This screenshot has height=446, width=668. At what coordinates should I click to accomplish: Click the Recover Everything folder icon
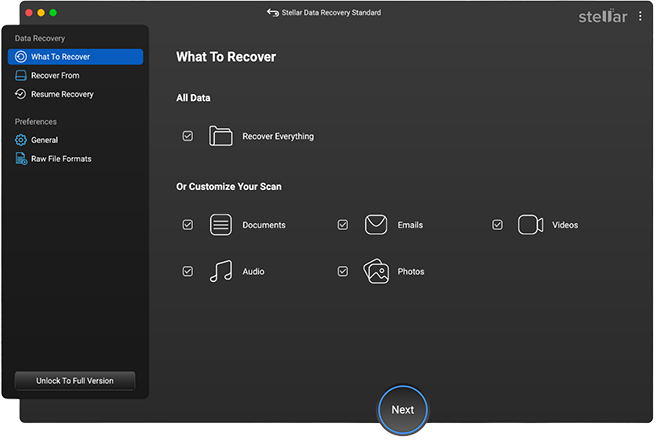coord(221,136)
